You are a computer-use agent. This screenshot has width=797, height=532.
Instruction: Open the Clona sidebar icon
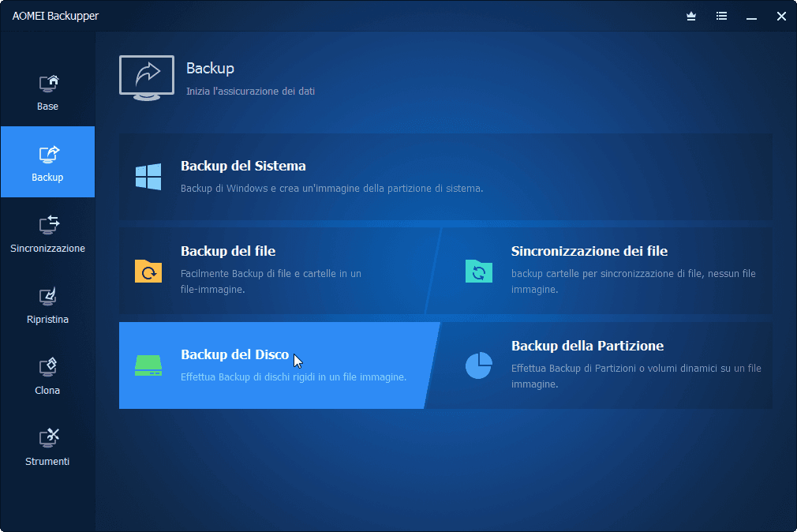(x=48, y=367)
